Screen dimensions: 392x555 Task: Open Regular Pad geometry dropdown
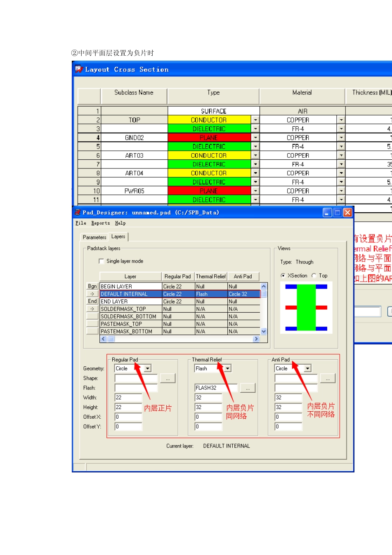click(148, 369)
